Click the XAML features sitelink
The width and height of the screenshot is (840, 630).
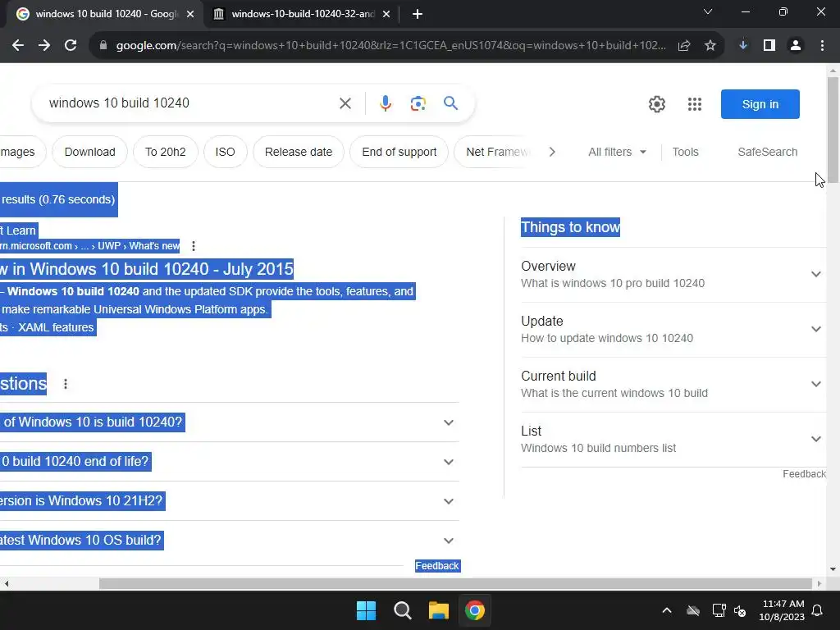(x=56, y=327)
